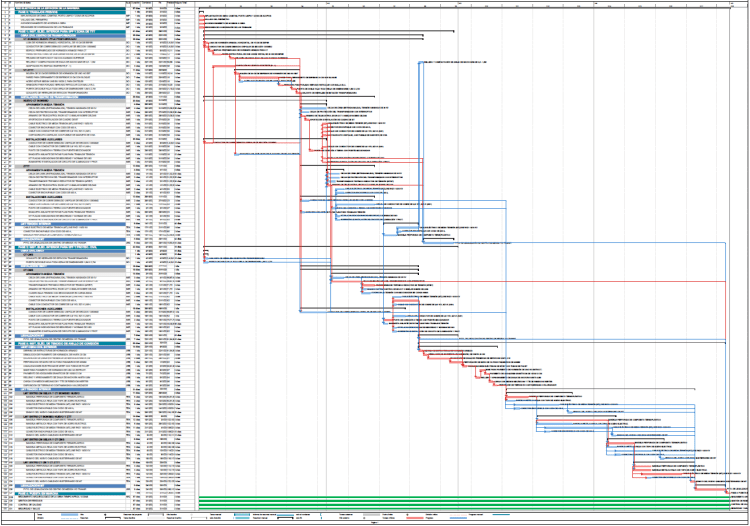Click the tall blue vertical dependency line mid-chart
The image size is (750, 526).
coord(418,150)
